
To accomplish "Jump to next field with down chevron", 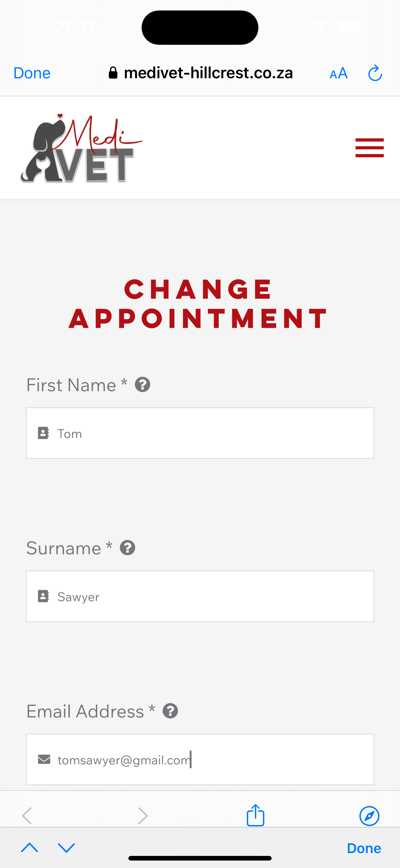I will point(66,847).
